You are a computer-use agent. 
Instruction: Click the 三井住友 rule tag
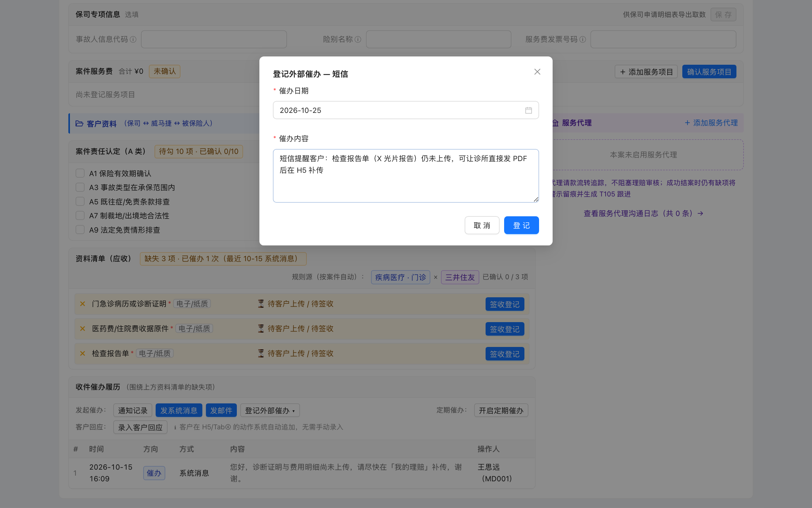pos(460,277)
